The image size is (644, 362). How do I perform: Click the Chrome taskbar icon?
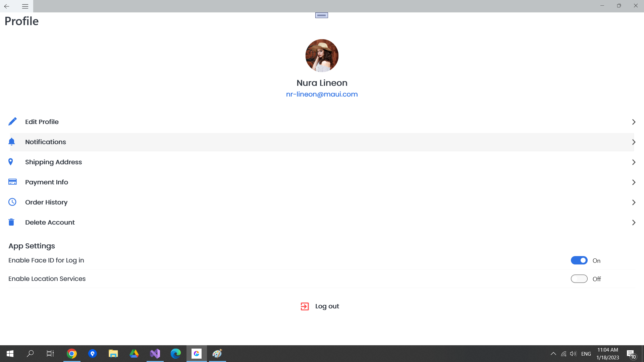[72, 354]
